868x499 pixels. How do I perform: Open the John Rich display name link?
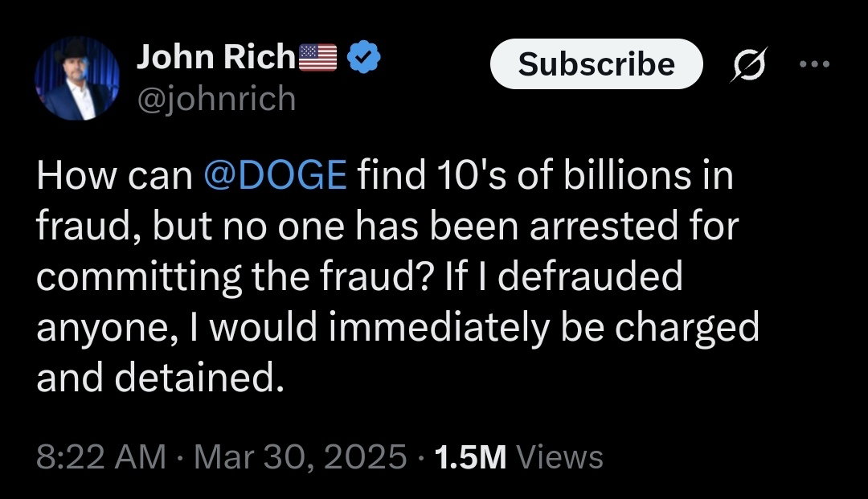click(x=216, y=57)
